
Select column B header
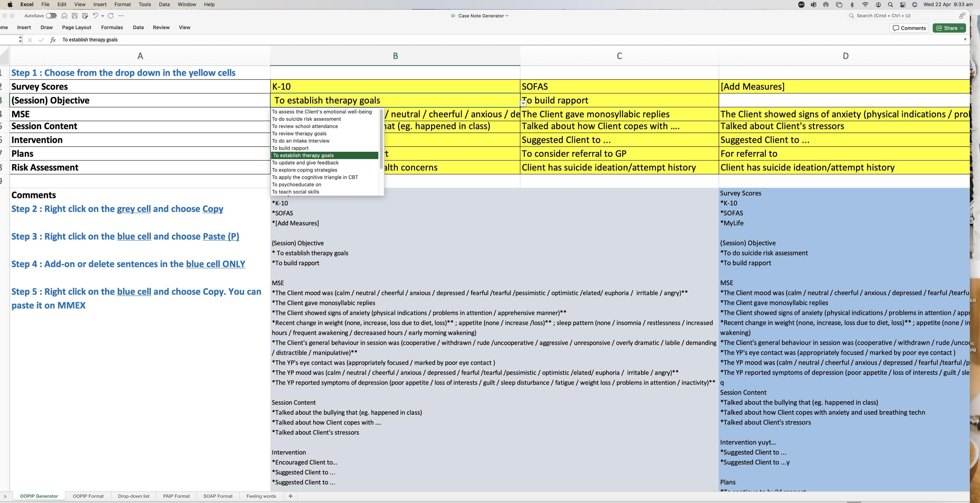[x=395, y=56]
